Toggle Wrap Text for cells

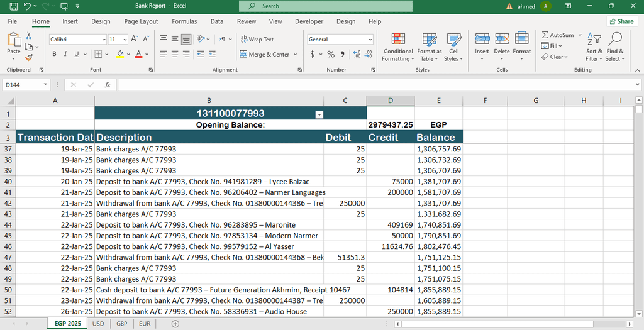[x=257, y=39]
